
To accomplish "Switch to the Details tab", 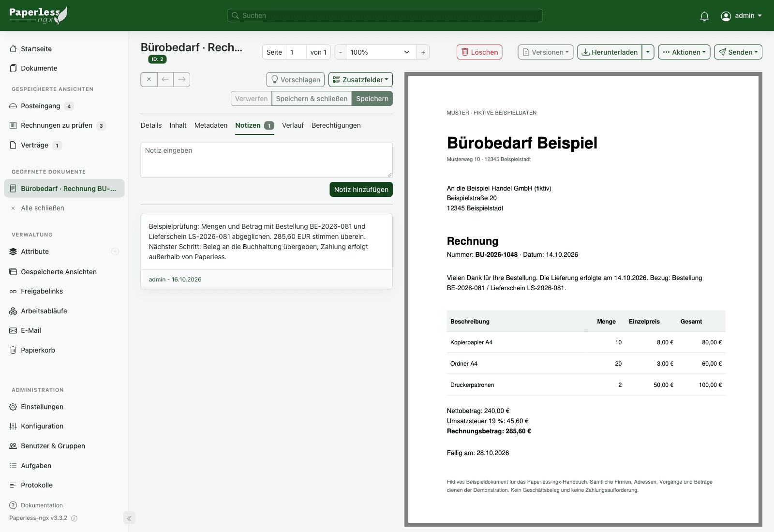I will pos(151,125).
